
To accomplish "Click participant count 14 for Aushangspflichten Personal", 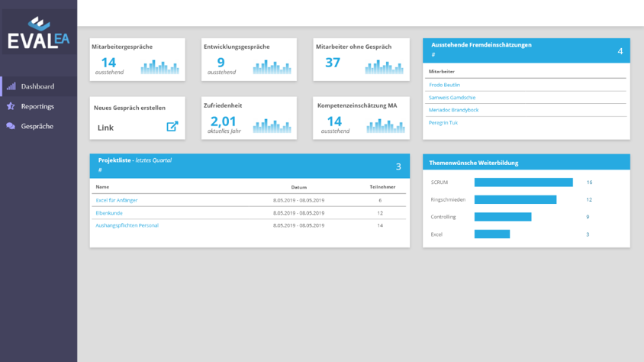I will point(380,225).
